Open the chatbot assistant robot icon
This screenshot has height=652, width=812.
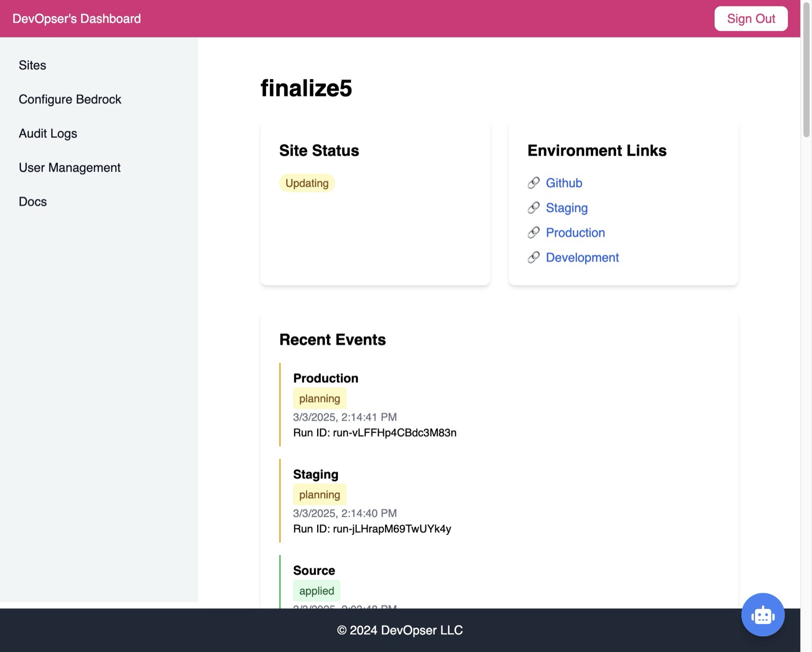[763, 614]
